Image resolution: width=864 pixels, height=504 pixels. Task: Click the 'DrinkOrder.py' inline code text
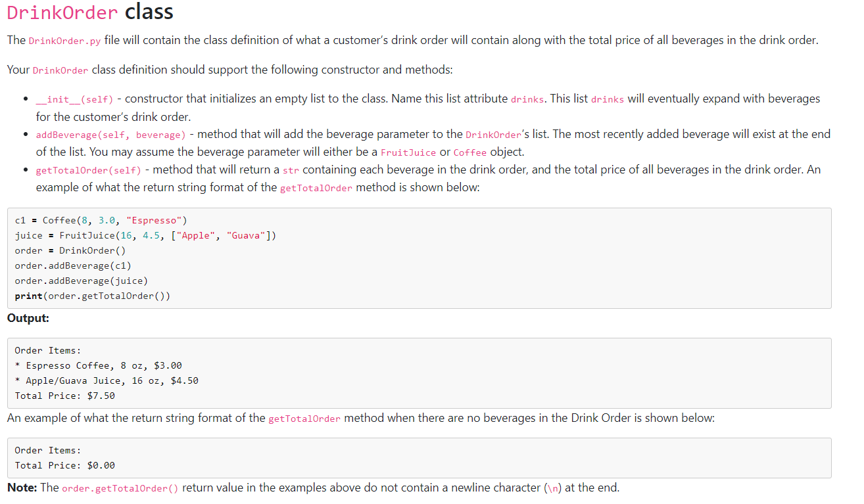(x=65, y=41)
